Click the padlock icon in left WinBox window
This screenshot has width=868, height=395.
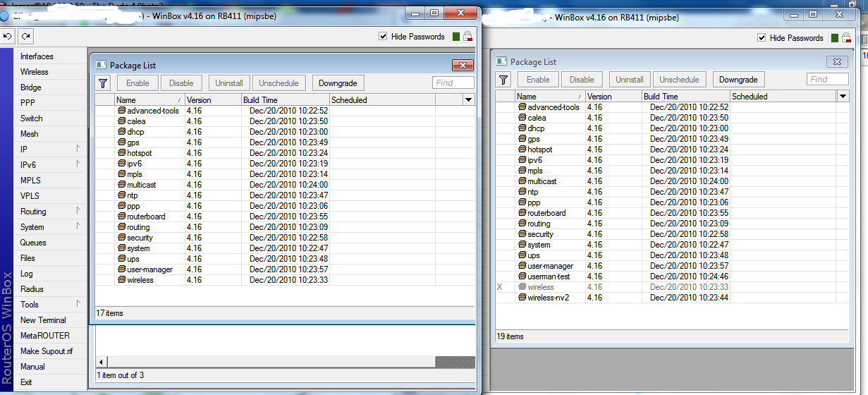467,37
